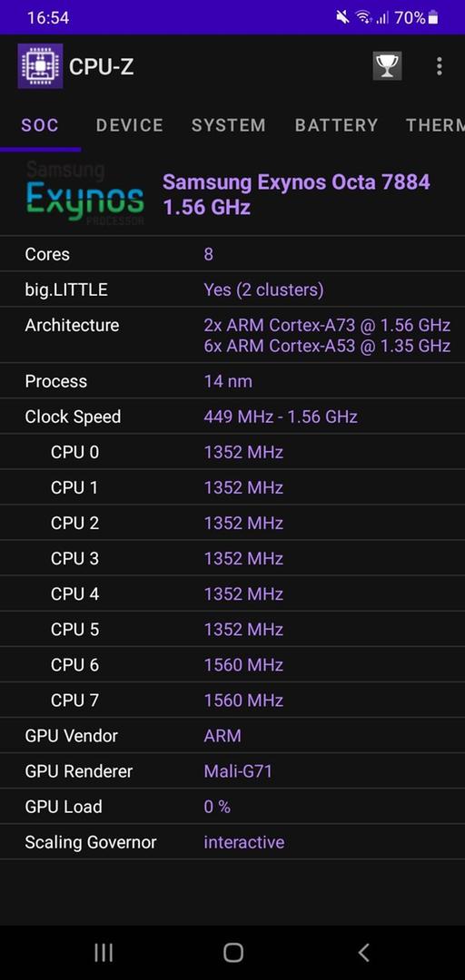Screen dimensions: 465x980
Task: Tap the Scaling Governor interactive row
Action: coord(232,842)
